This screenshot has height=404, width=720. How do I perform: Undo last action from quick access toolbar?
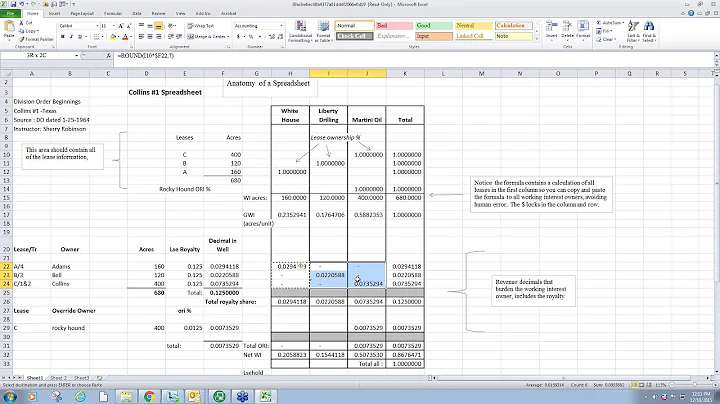tap(22, 4)
